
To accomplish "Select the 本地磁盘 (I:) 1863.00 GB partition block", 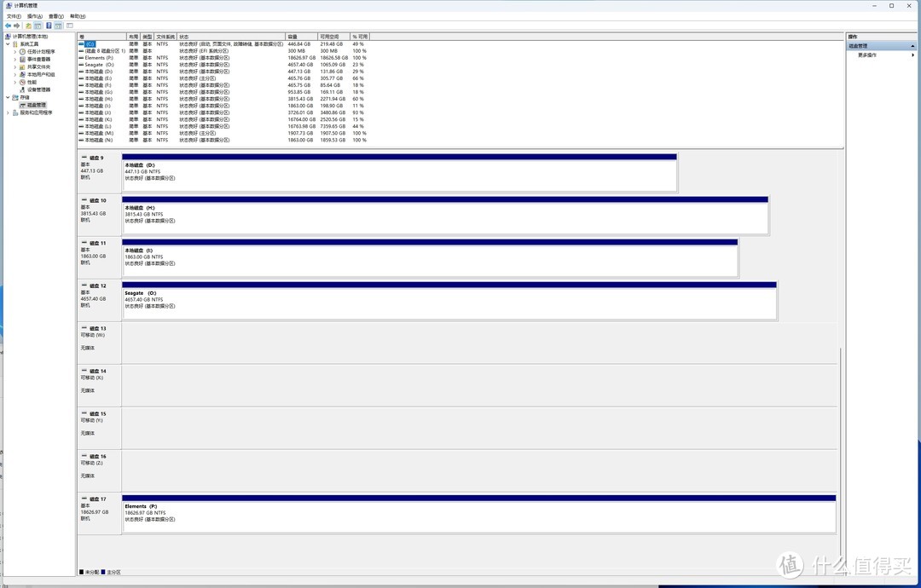I will (430, 258).
